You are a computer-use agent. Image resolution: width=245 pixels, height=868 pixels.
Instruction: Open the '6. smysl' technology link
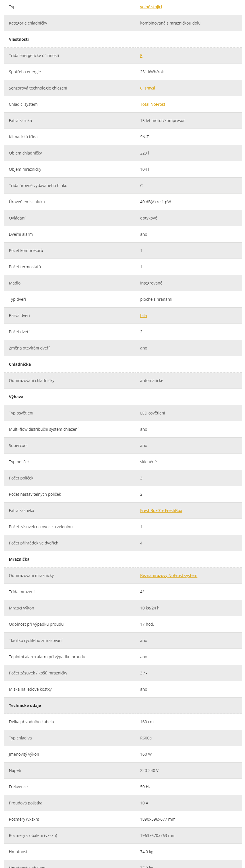click(x=147, y=88)
